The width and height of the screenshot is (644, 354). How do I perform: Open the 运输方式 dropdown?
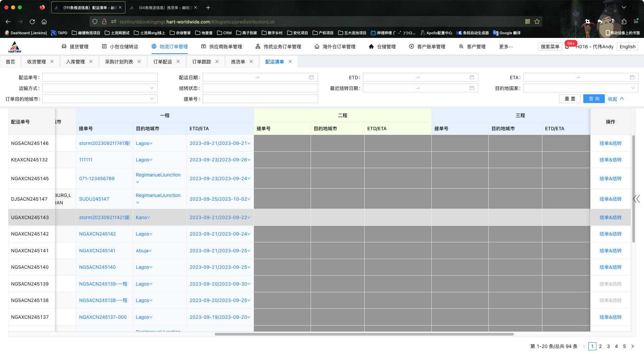(100, 88)
